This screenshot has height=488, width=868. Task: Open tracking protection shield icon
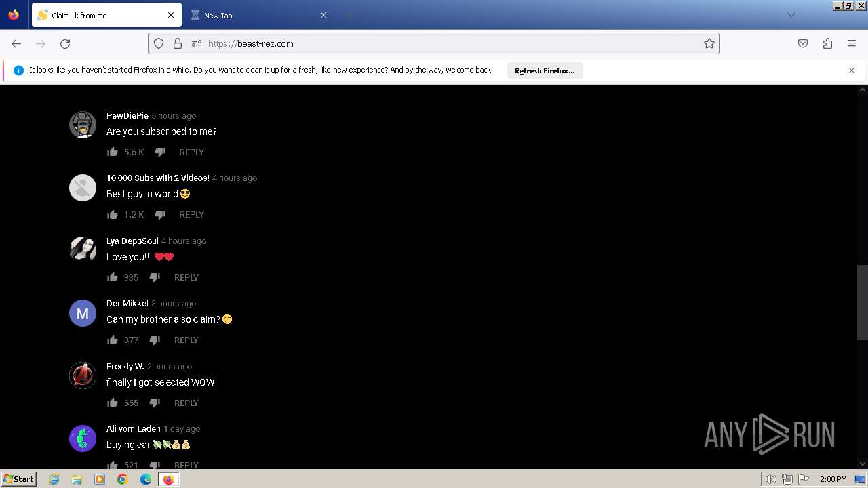click(x=159, y=43)
